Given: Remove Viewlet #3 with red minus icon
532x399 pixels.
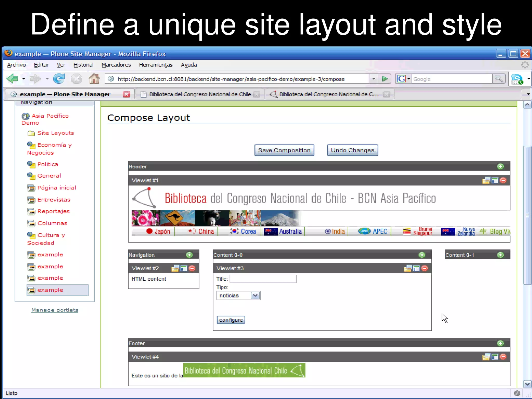Looking at the screenshot, I should click(424, 268).
